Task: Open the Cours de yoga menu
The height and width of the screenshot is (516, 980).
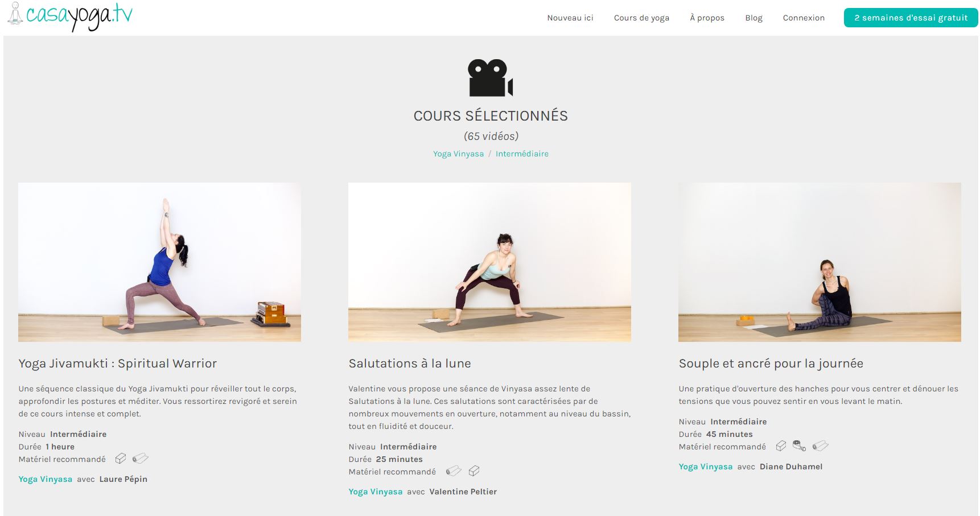Action: coord(641,18)
